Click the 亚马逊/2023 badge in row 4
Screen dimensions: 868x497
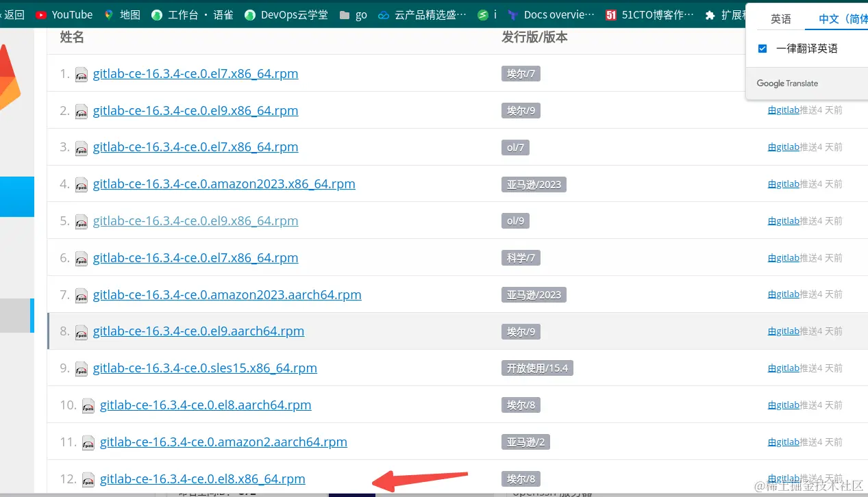point(534,184)
